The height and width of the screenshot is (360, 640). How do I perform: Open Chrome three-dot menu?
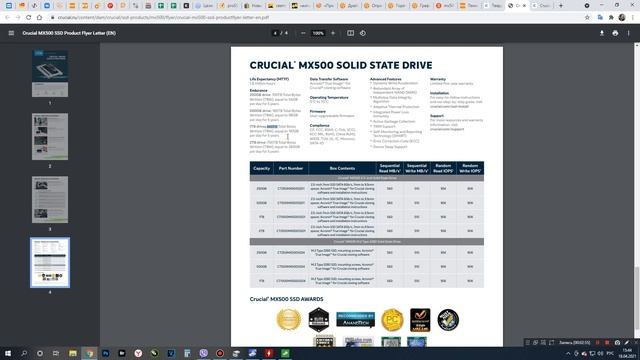tap(633, 18)
